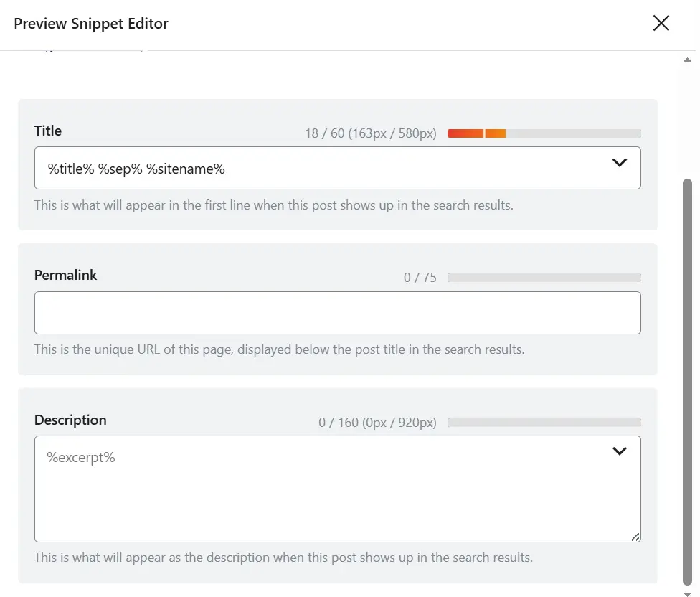This screenshot has height=597, width=700.
Task: Click the Description textarea resize handle
Action: pyautogui.click(x=635, y=537)
